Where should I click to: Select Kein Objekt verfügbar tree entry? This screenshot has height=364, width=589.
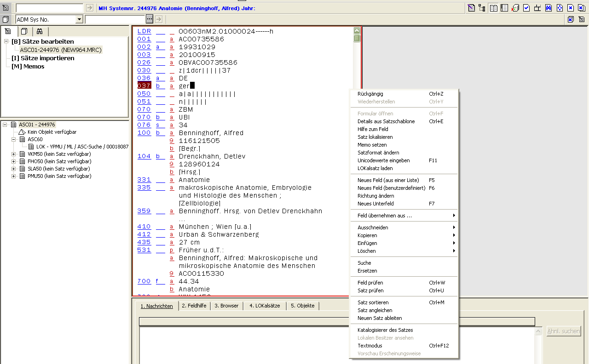[x=52, y=132]
